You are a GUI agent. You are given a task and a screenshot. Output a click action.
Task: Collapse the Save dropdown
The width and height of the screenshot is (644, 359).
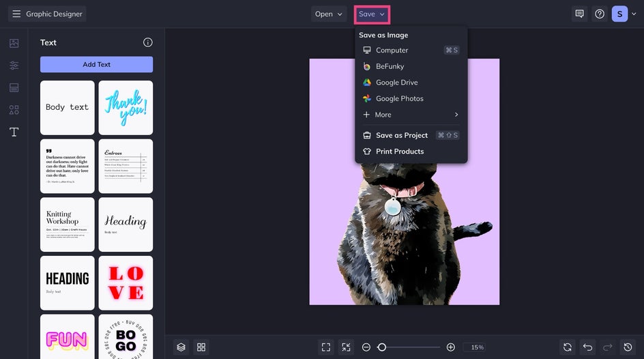(372, 14)
